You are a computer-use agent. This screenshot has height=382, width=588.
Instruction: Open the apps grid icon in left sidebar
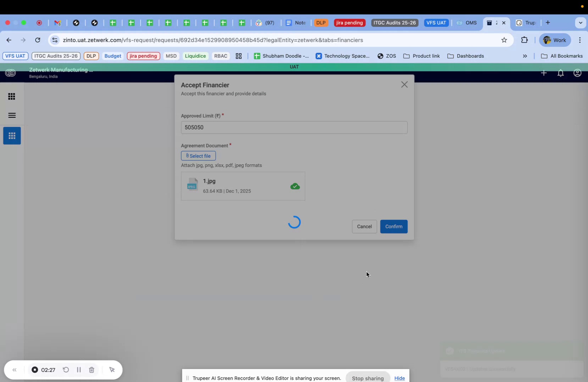[x=12, y=96]
